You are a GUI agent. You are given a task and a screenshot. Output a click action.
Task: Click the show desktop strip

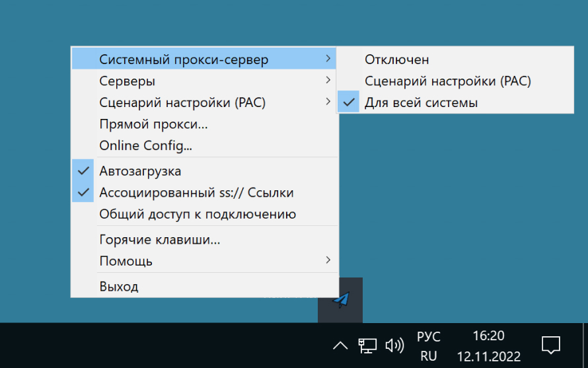(x=585, y=346)
